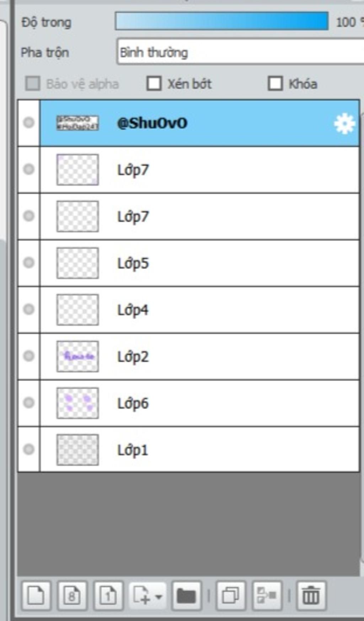The height and width of the screenshot is (621, 364).
Task: Add a new 8-bit layer
Action: click(x=72, y=595)
